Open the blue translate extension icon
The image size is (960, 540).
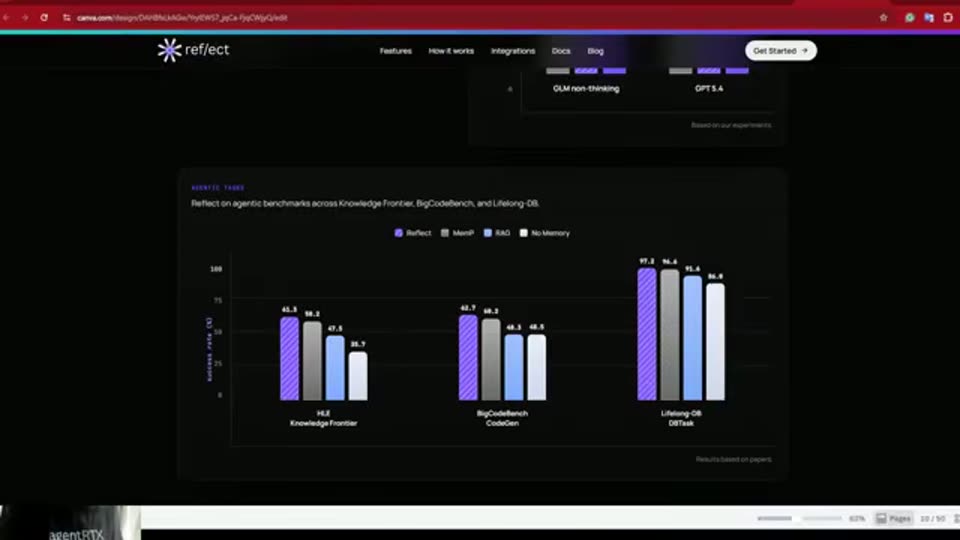(929, 18)
